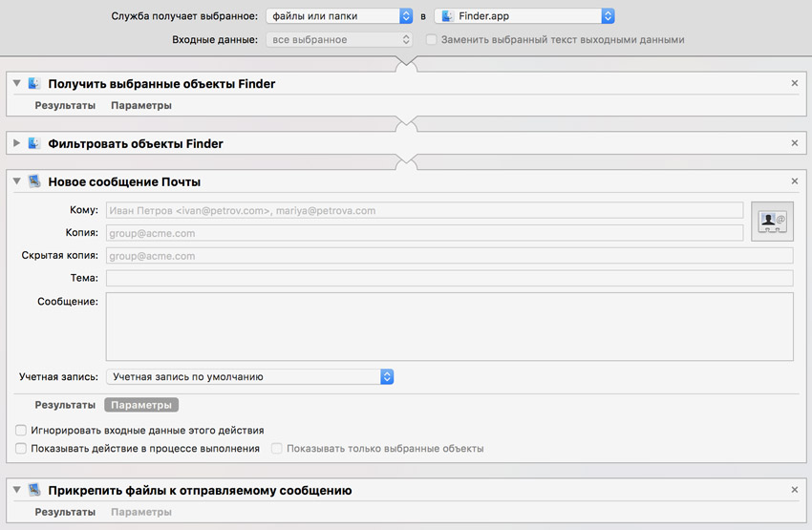Open Результаты tab of Новое сообщение Почты
Viewport: 812px width, 530px height.
point(65,405)
